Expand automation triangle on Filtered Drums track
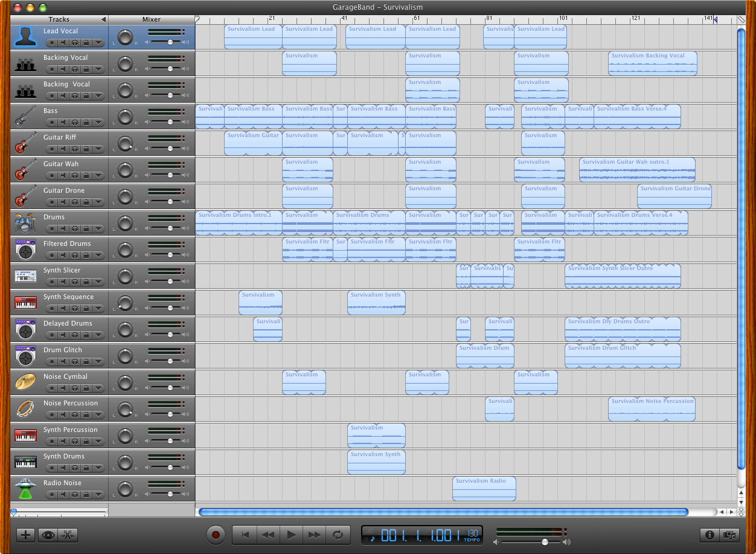Image resolution: width=756 pixels, height=554 pixels. point(98,256)
